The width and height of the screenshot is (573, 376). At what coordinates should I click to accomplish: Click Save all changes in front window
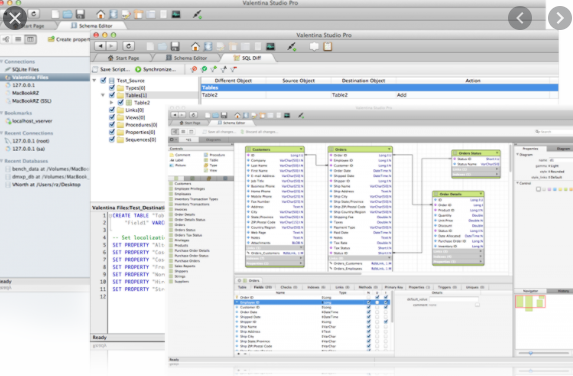(x=219, y=132)
